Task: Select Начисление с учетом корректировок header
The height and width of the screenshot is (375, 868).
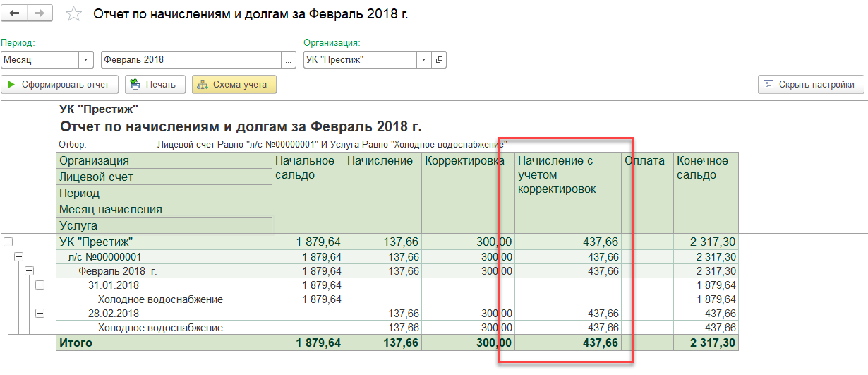Action: (568, 193)
